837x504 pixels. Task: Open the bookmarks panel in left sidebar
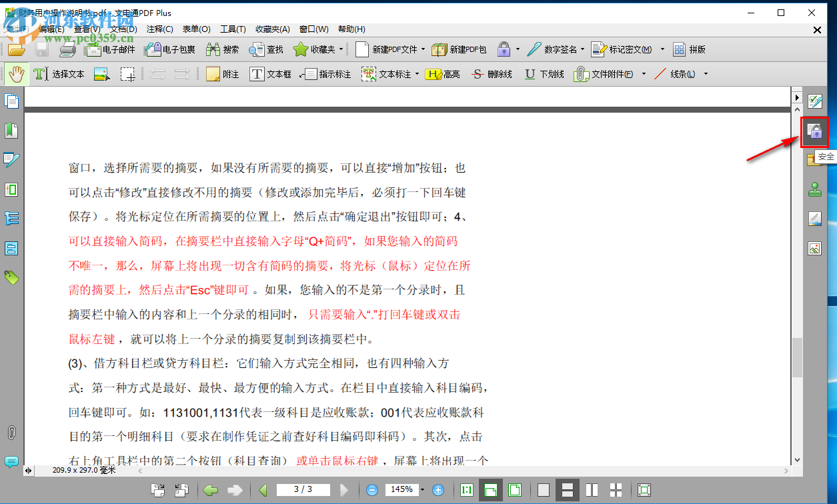tap(11, 130)
